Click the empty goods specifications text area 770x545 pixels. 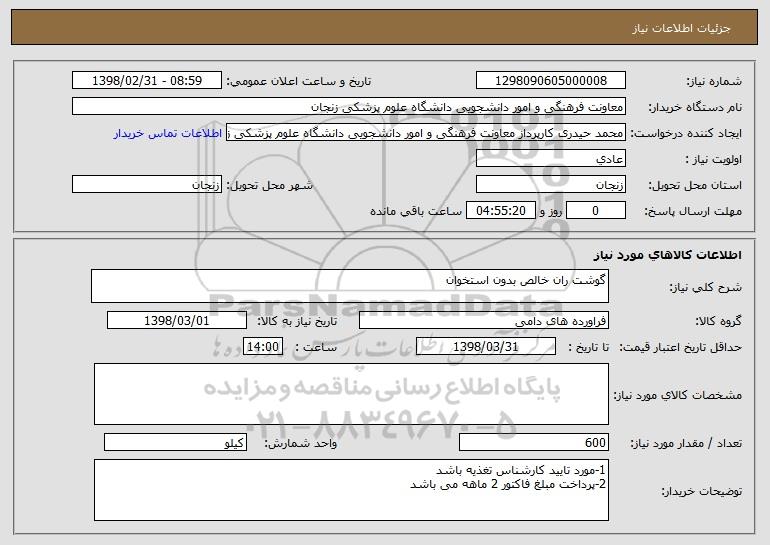click(351, 394)
